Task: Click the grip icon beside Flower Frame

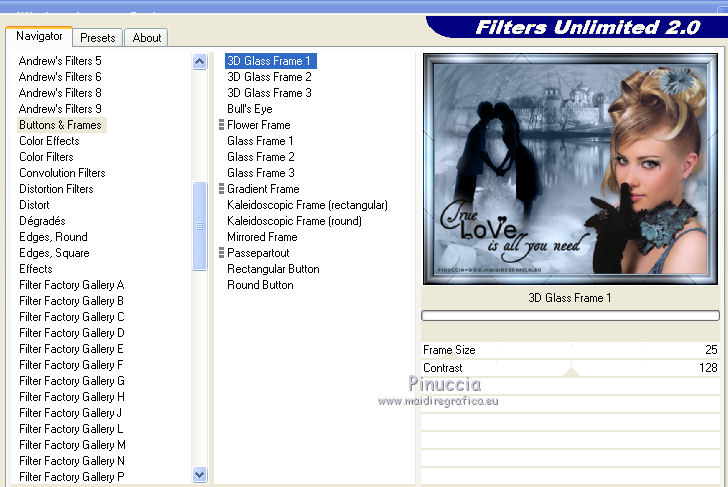Action: (221, 125)
